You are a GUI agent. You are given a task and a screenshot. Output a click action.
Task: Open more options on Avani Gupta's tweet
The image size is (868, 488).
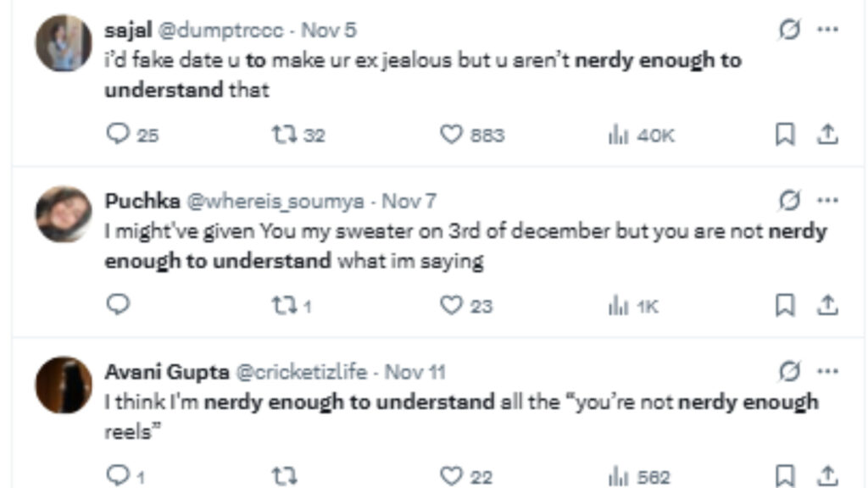pyautogui.click(x=827, y=371)
